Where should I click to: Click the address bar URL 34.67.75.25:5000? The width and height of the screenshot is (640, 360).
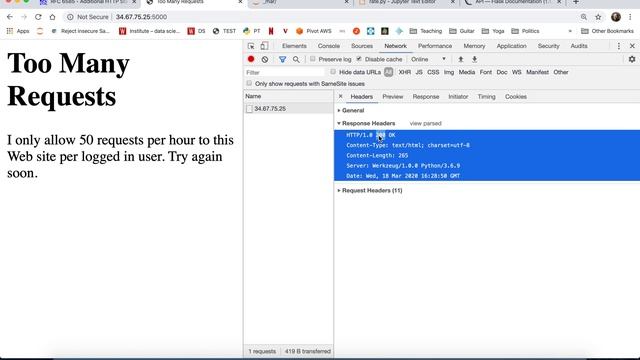[x=141, y=17]
